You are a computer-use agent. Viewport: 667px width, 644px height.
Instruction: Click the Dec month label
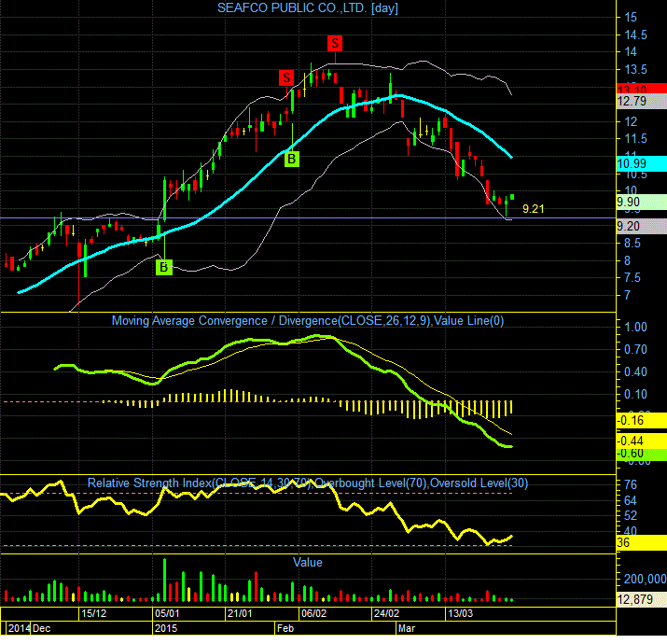[x=42, y=628]
